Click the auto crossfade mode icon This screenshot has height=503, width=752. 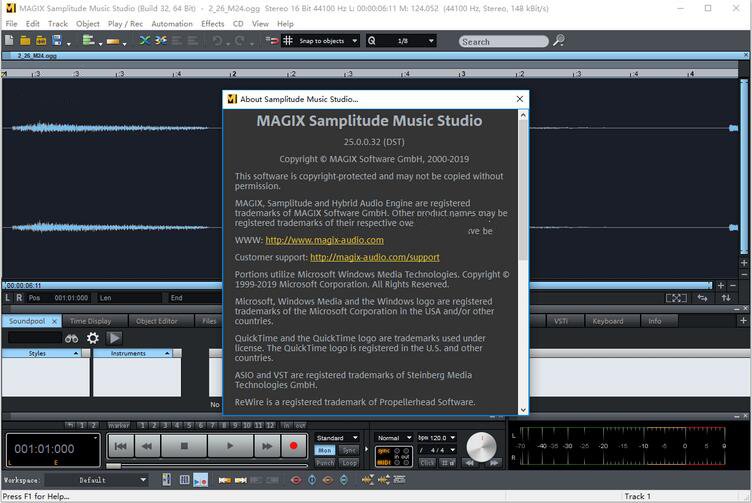coord(161,41)
